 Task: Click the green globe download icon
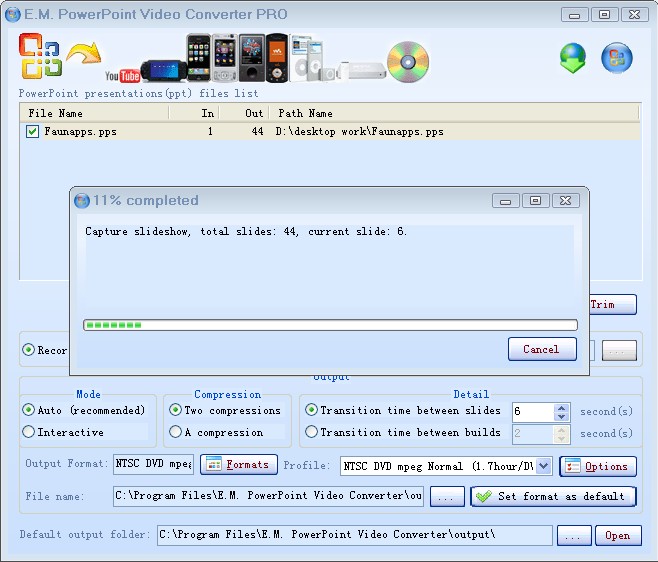pos(573,58)
